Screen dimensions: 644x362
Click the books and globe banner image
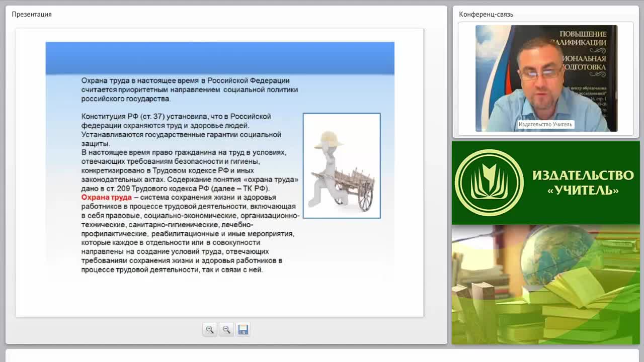click(x=546, y=285)
